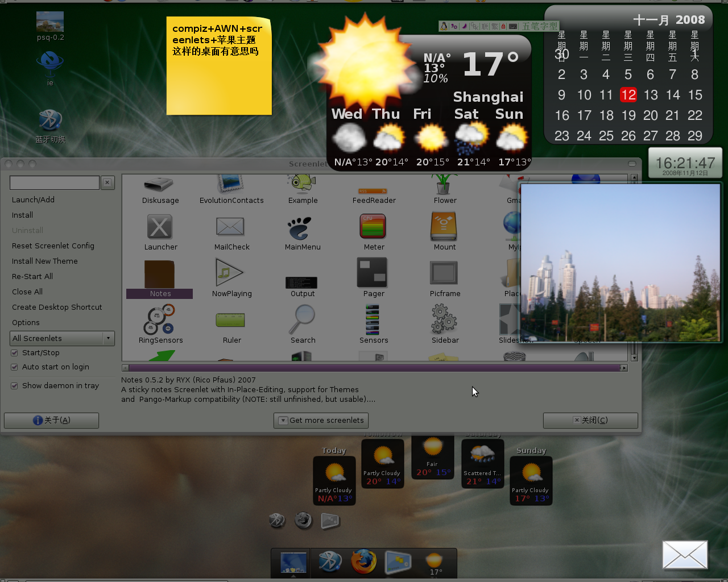The height and width of the screenshot is (582, 728).
Task: Click date 19 on the calendar
Action: [x=628, y=115]
